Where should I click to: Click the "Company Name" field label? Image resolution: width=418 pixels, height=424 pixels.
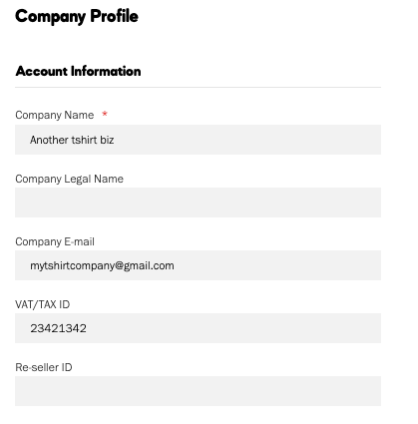(55, 115)
